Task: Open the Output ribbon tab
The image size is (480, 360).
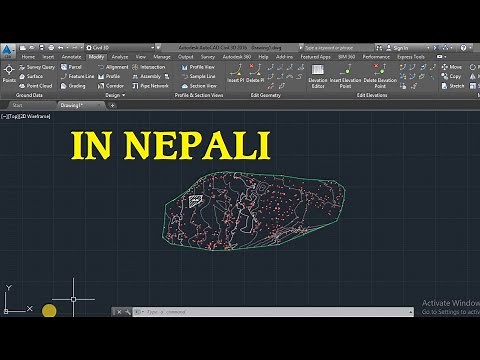Action: [185, 57]
